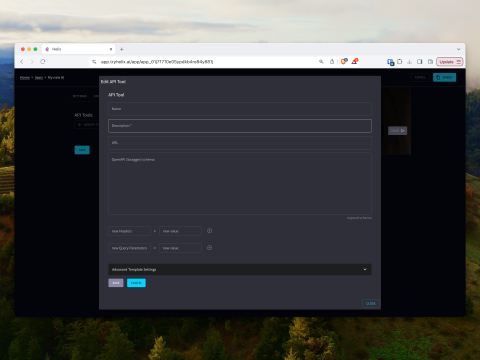Select the Settings tab behind dialog
Screen dimensions: 480x360
(80, 96)
